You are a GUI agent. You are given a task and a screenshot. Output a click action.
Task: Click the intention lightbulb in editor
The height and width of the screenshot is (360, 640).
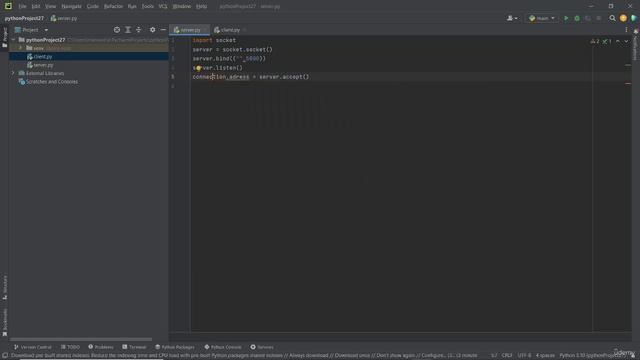pos(198,68)
